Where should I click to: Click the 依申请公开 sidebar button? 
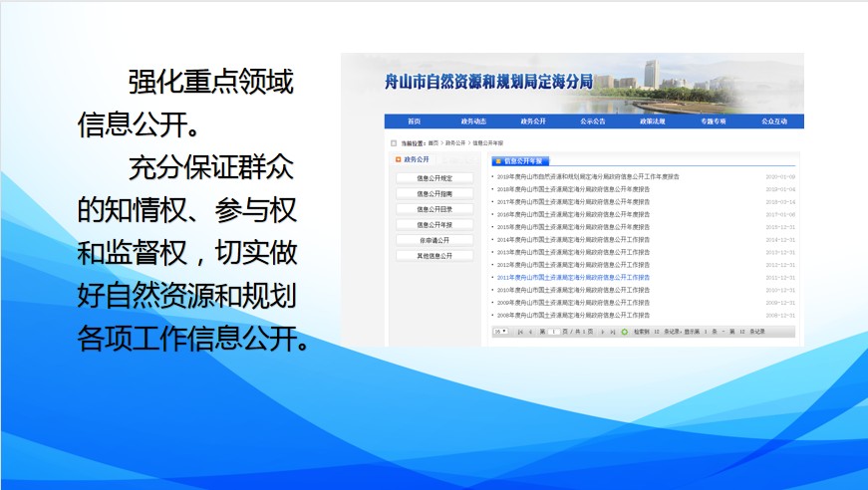click(x=434, y=240)
